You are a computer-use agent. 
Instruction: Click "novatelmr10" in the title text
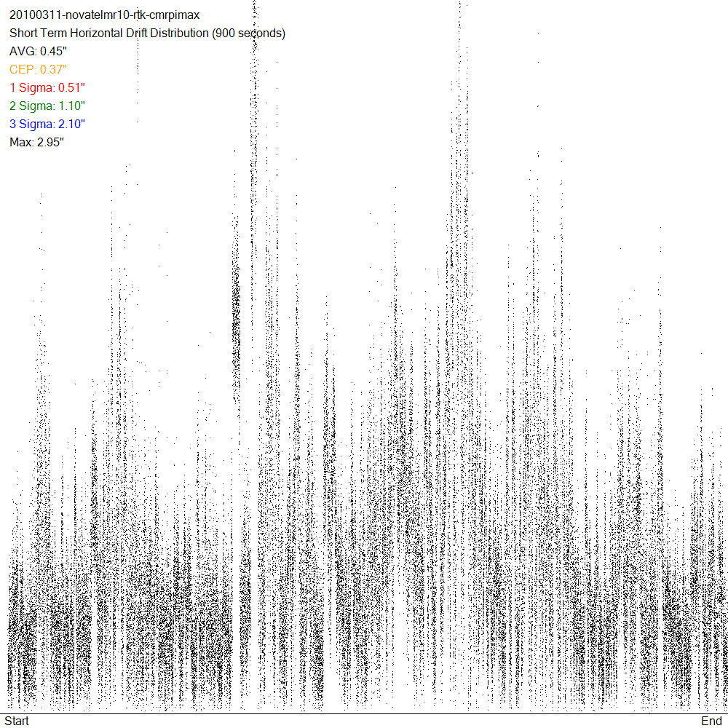coord(97,15)
